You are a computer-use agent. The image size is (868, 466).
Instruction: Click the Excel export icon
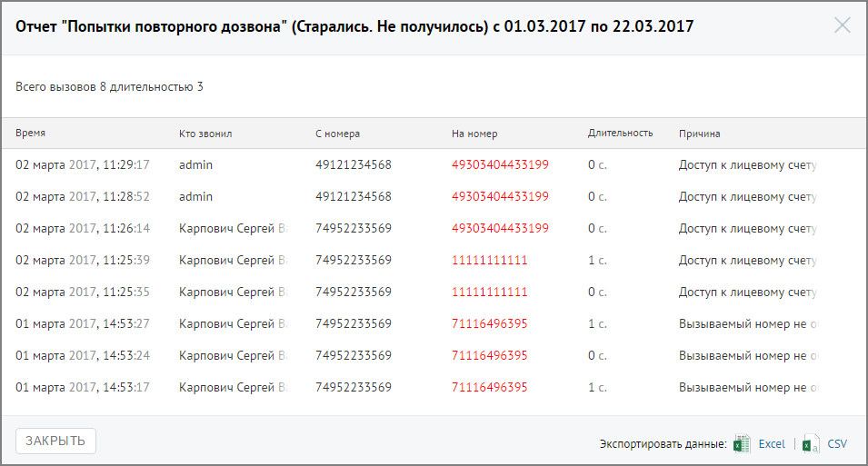click(x=742, y=444)
